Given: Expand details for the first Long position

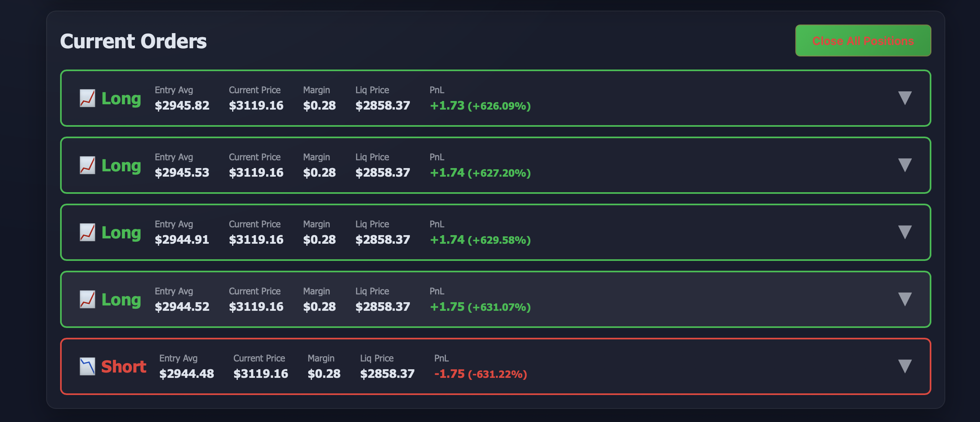Looking at the screenshot, I should coord(905,98).
